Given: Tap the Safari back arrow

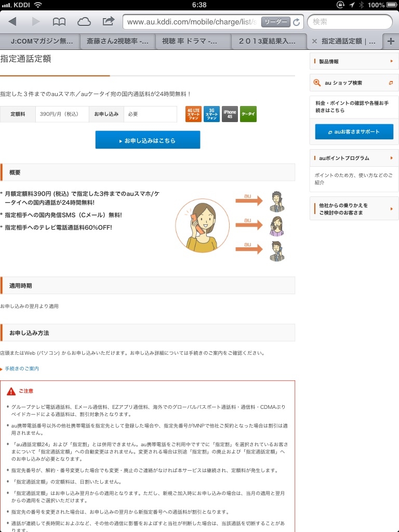Looking at the screenshot, I should (12, 22).
